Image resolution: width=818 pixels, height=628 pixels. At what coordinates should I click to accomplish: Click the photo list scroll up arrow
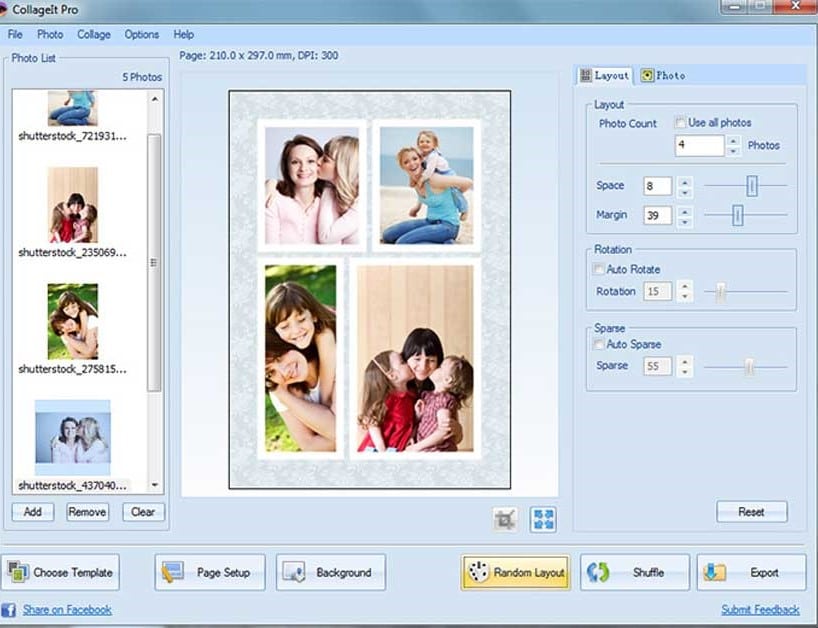click(155, 99)
